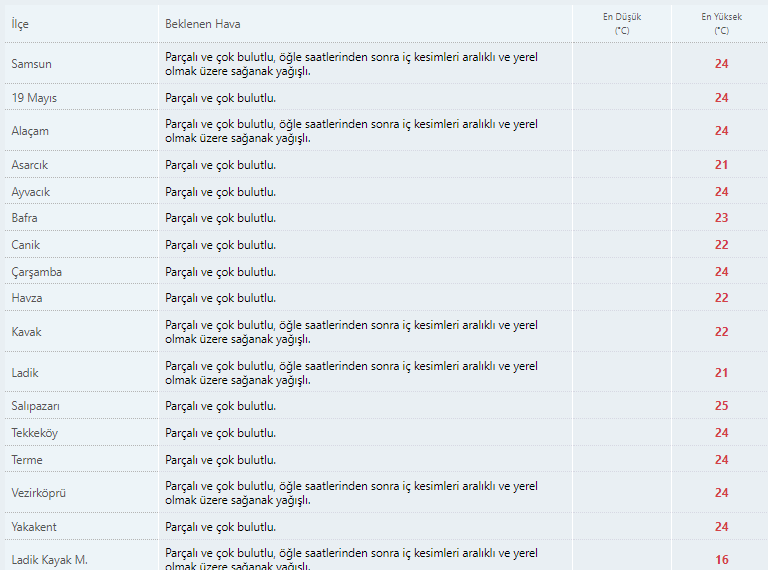Select the Salıpazarı district name

pos(35,406)
